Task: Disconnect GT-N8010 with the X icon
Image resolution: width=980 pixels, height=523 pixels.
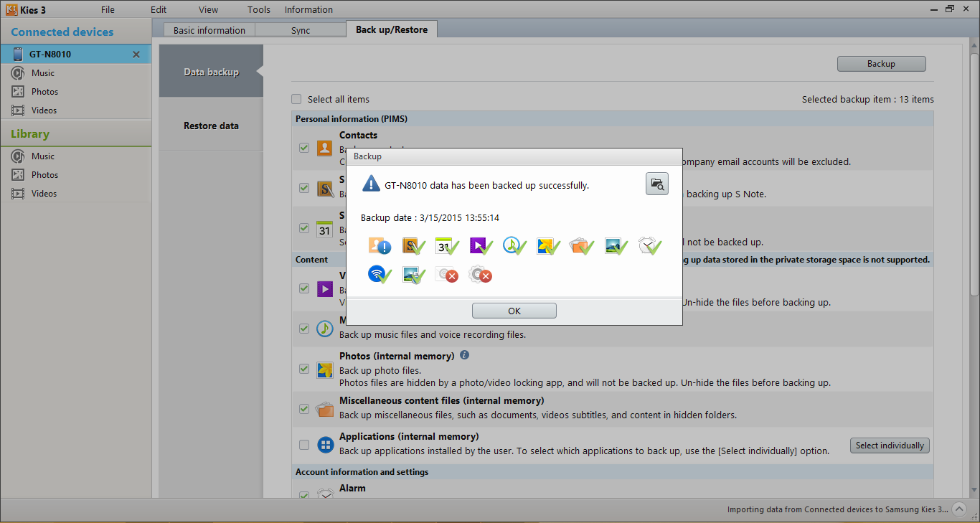Action: 136,55
